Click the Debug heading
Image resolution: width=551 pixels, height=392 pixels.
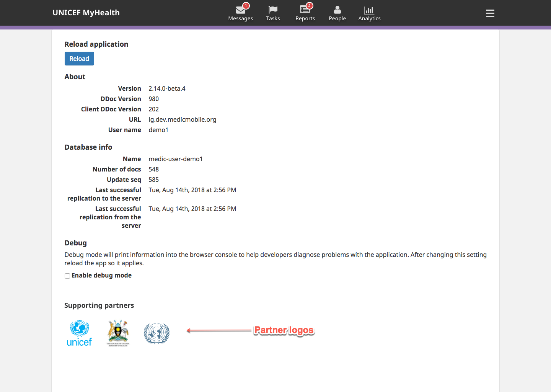click(x=76, y=243)
